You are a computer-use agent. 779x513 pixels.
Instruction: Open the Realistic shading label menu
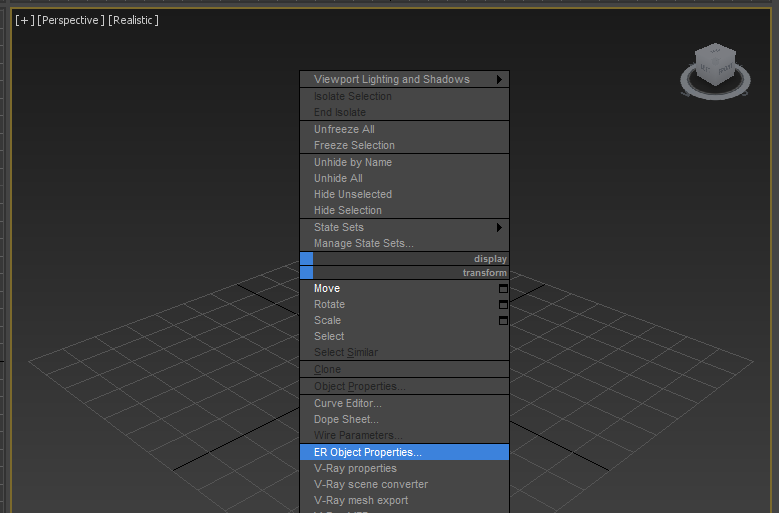(x=133, y=20)
